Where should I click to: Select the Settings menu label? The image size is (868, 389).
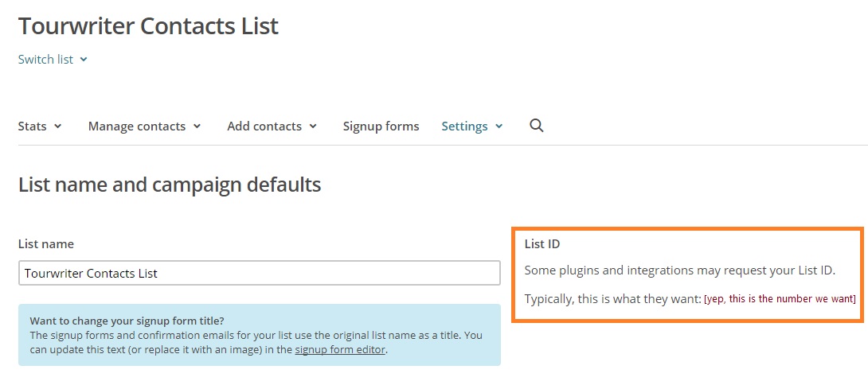coord(464,126)
